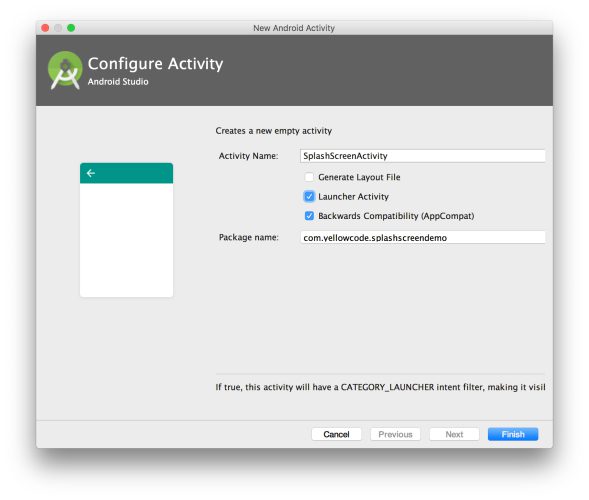
Task: Toggle Backwards Compatibility (AppCompat) checkbox
Action: (x=309, y=216)
